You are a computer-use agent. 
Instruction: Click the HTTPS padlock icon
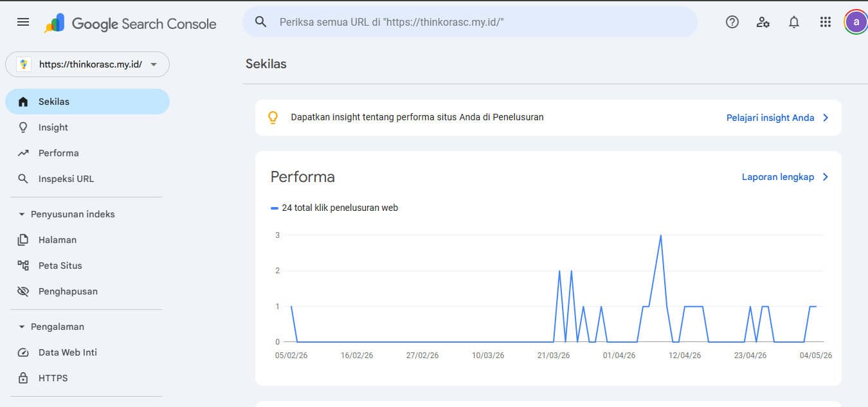pos(23,378)
